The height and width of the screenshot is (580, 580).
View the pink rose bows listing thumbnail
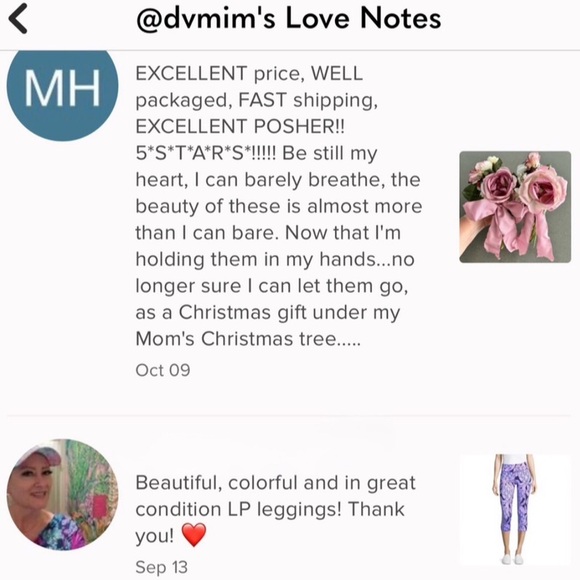pyautogui.click(x=515, y=207)
